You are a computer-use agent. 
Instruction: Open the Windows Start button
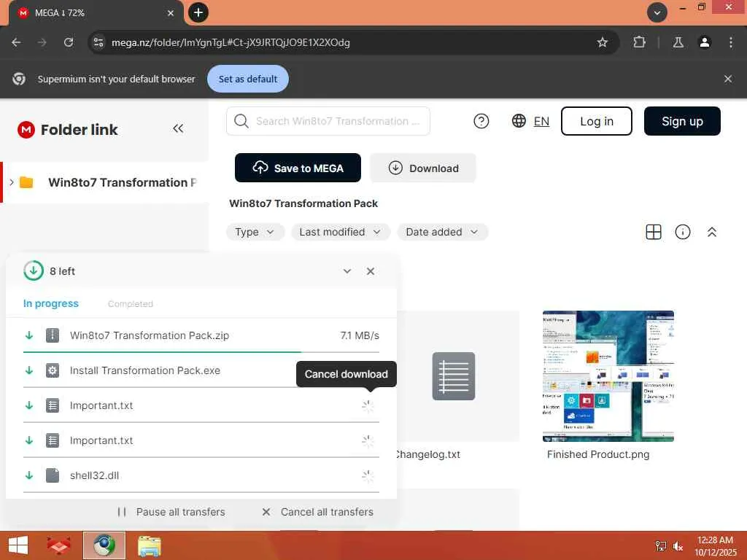pos(18,545)
